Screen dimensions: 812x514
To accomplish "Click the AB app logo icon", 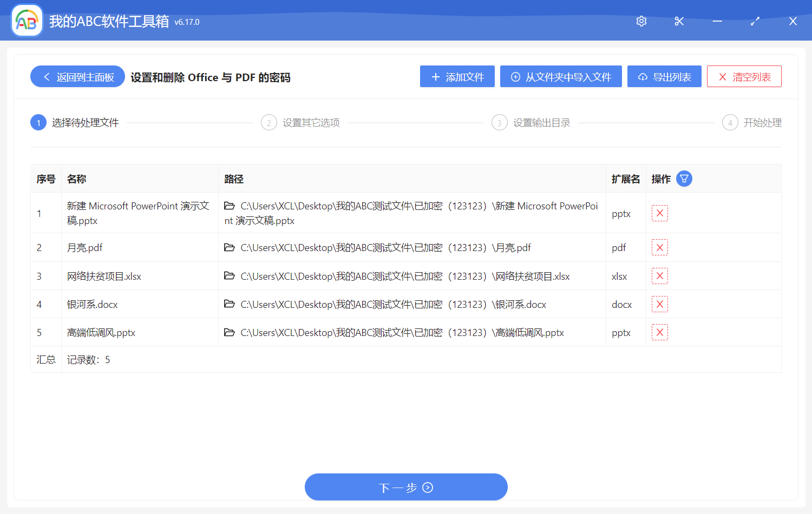I will point(27,20).
